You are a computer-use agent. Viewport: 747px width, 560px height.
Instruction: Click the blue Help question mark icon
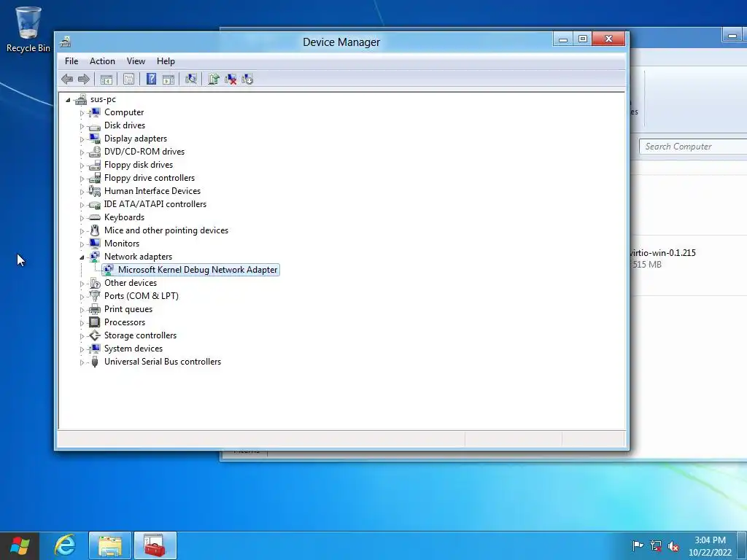pos(151,79)
